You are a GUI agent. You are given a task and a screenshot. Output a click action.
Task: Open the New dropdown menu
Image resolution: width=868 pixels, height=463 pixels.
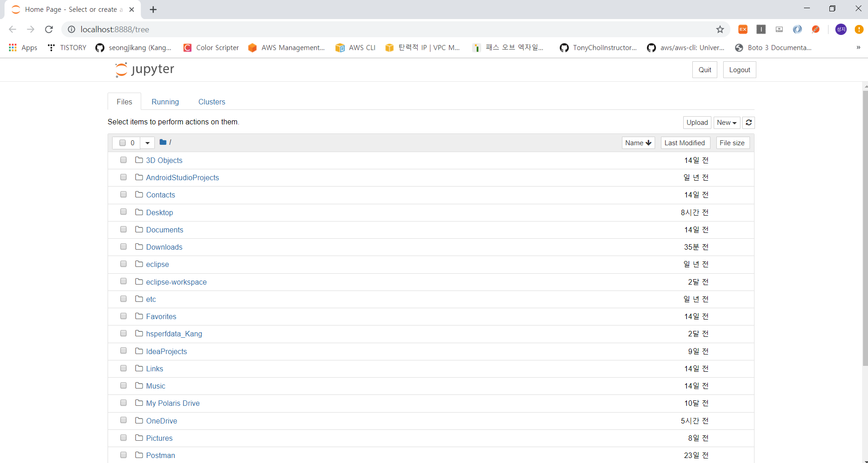pyautogui.click(x=727, y=123)
